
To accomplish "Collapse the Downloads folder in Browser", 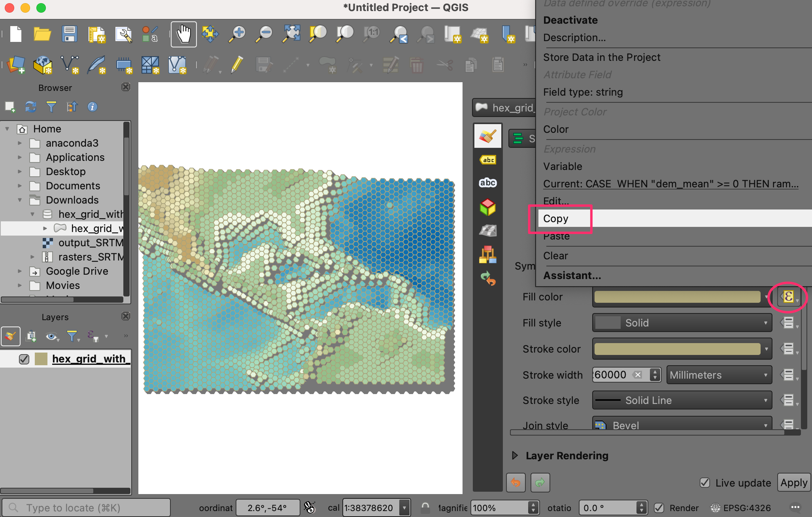I will coord(20,200).
